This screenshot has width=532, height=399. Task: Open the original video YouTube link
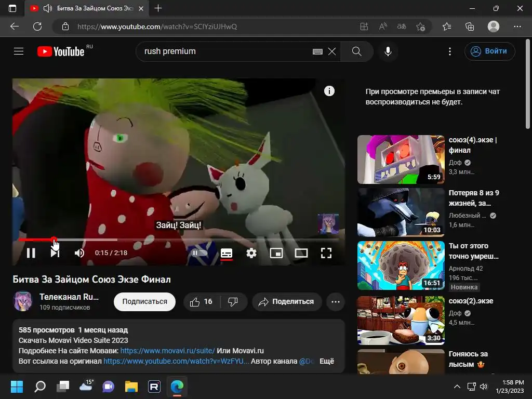point(176,362)
